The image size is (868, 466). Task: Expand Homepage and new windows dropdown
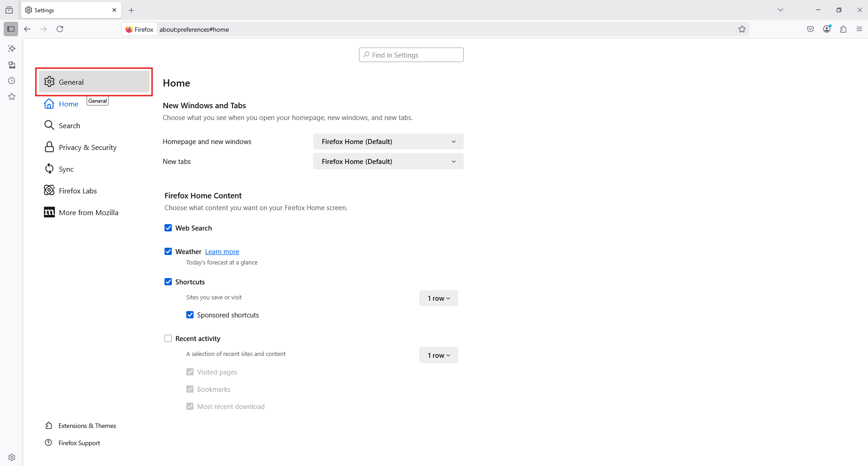pos(388,142)
